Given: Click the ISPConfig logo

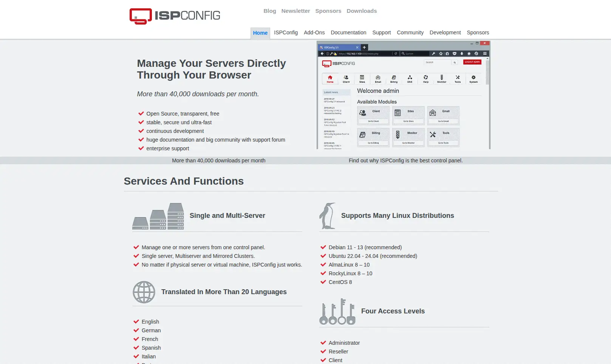Looking at the screenshot, I should [175, 16].
